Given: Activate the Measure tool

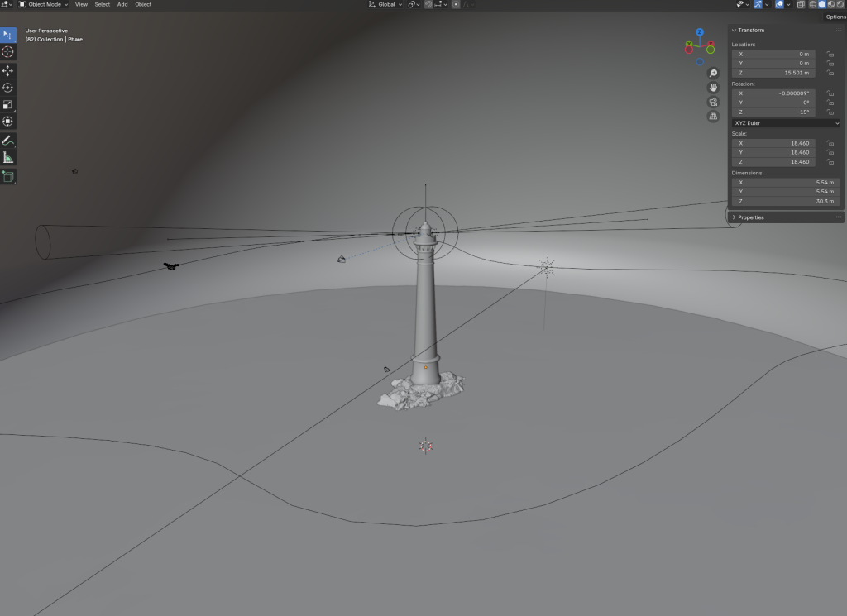Looking at the screenshot, I should [x=8, y=157].
